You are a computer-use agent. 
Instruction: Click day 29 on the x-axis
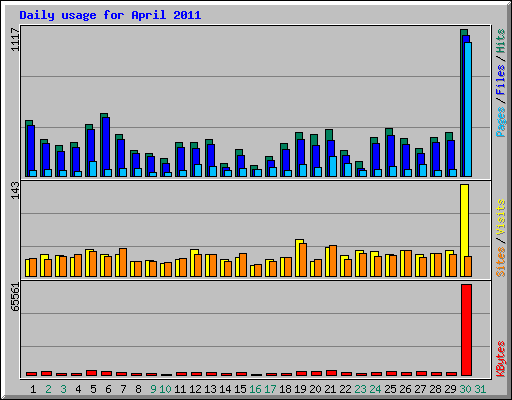(x=450, y=389)
